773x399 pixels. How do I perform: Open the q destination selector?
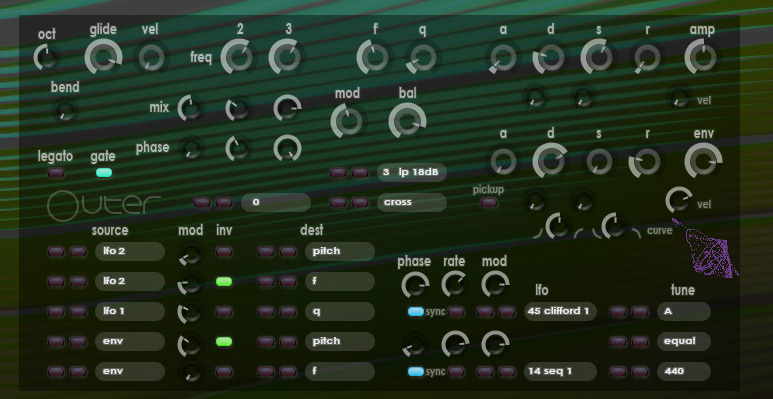340,312
